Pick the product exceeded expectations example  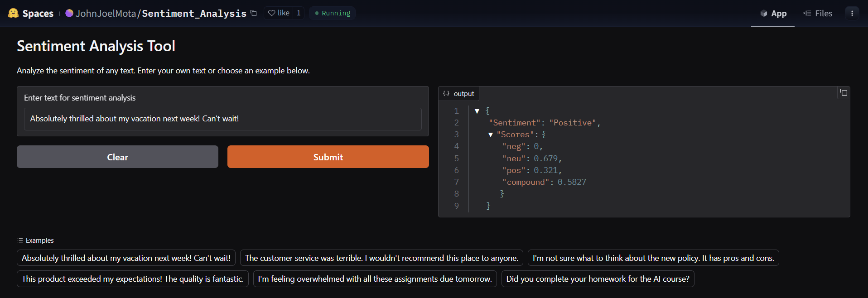click(132, 279)
